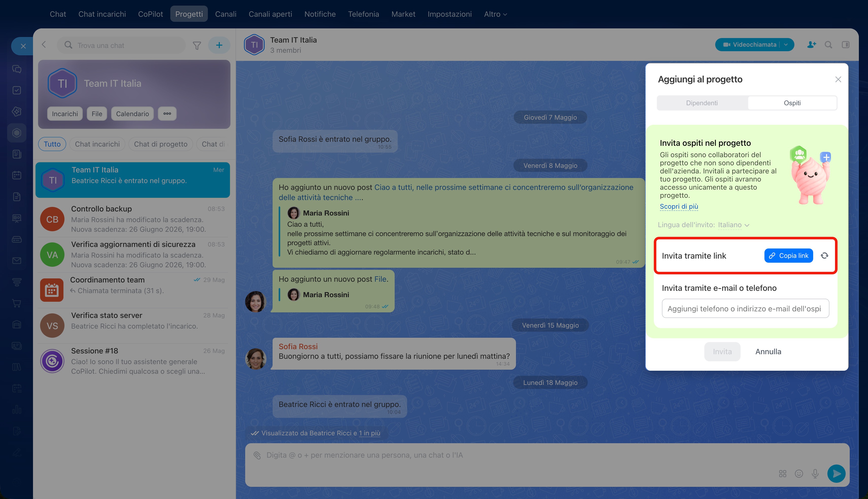This screenshot has width=868, height=499.
Task: Click the Copia link button
Action: pyautogui.click(x=789, y=256)
